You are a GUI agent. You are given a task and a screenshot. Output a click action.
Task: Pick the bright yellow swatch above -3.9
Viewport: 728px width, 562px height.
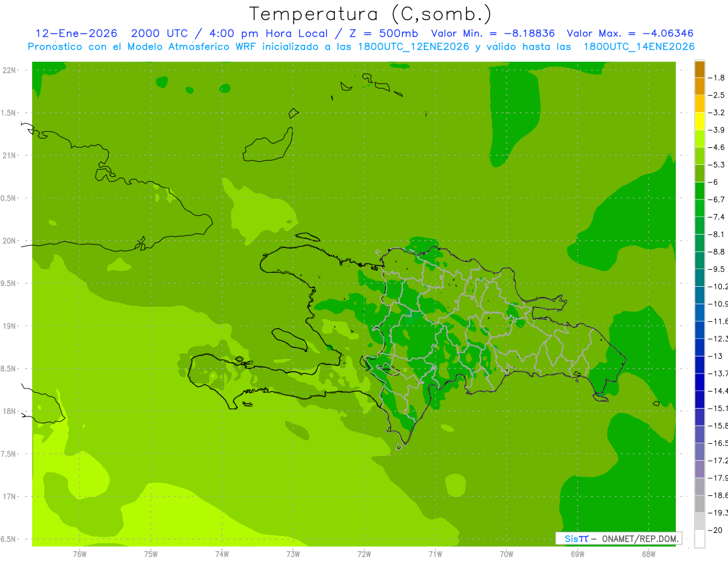pyautogui.click(x=699, y=121)
